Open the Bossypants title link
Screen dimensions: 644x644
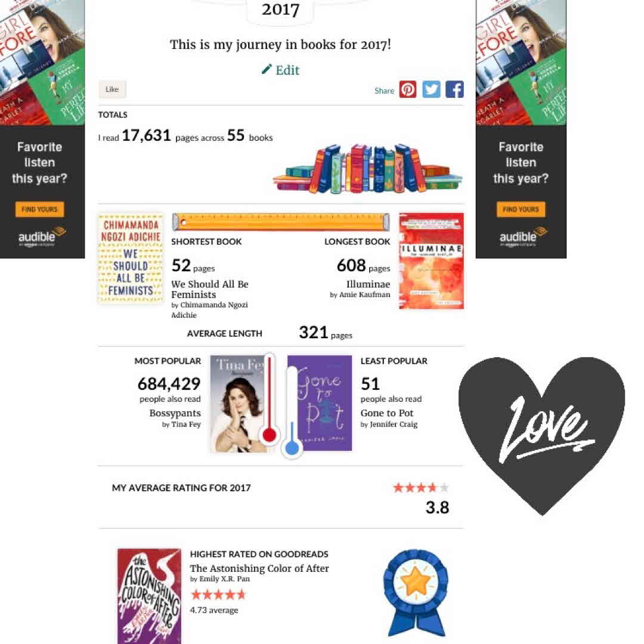(175, 413)
